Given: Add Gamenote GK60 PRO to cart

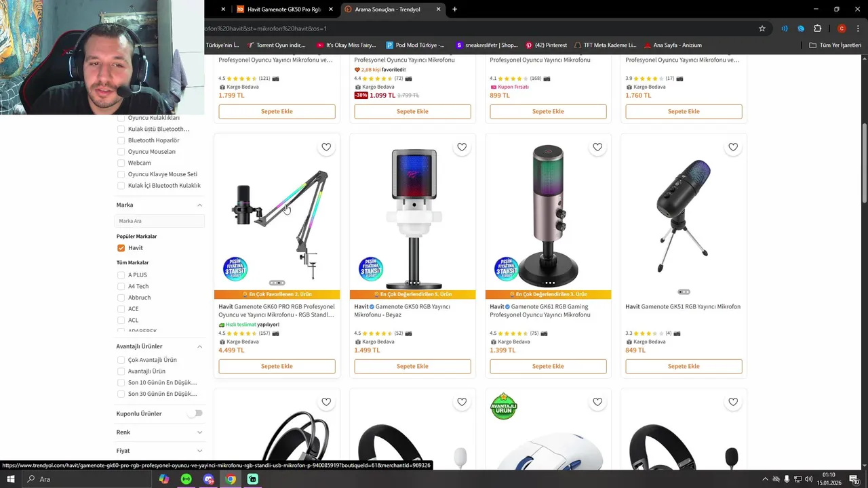Looking at the screenshot, I should tap(277, 366).
